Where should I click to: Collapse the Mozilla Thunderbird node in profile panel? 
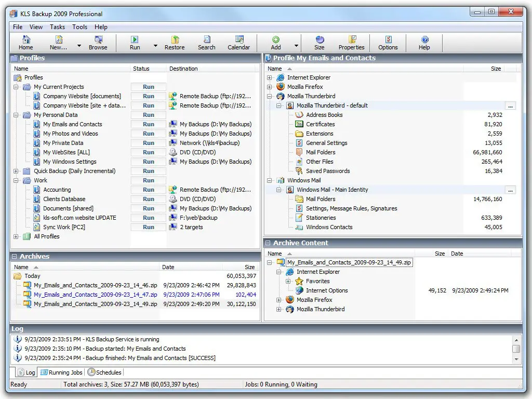coord(270,96)
